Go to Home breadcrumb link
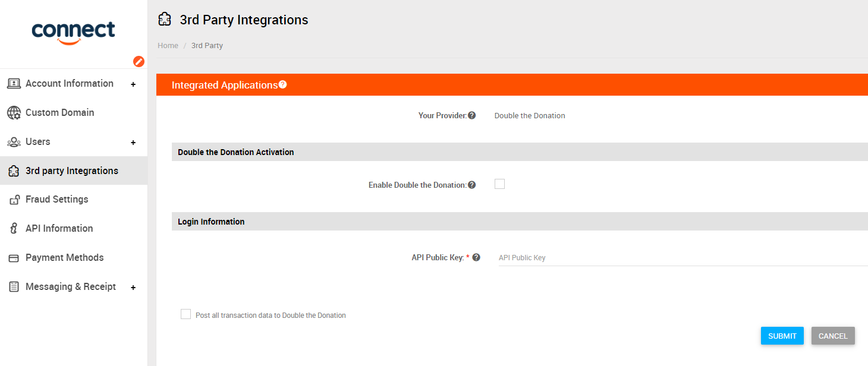Screen dimensions: 868x366 coord(168,46)
